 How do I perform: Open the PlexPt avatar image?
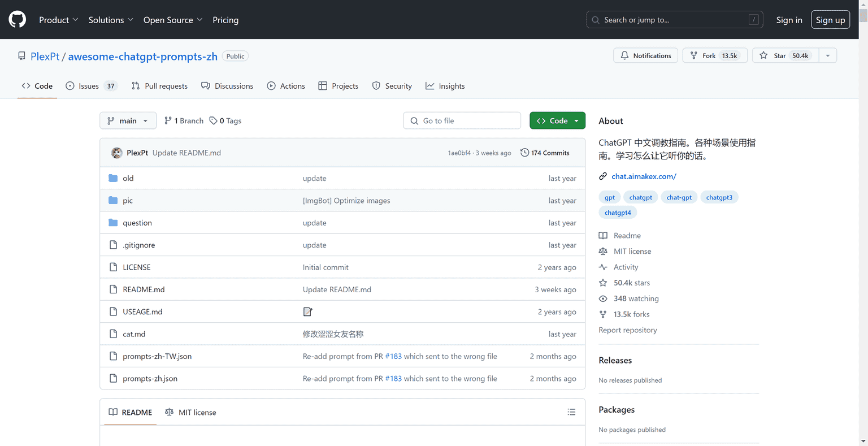point(117,153)
